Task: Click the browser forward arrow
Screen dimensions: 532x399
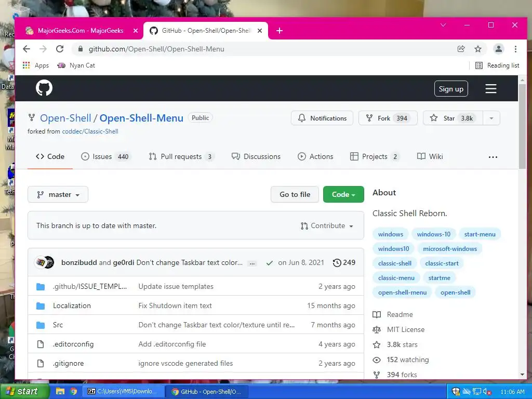Action: pos(43,49)
